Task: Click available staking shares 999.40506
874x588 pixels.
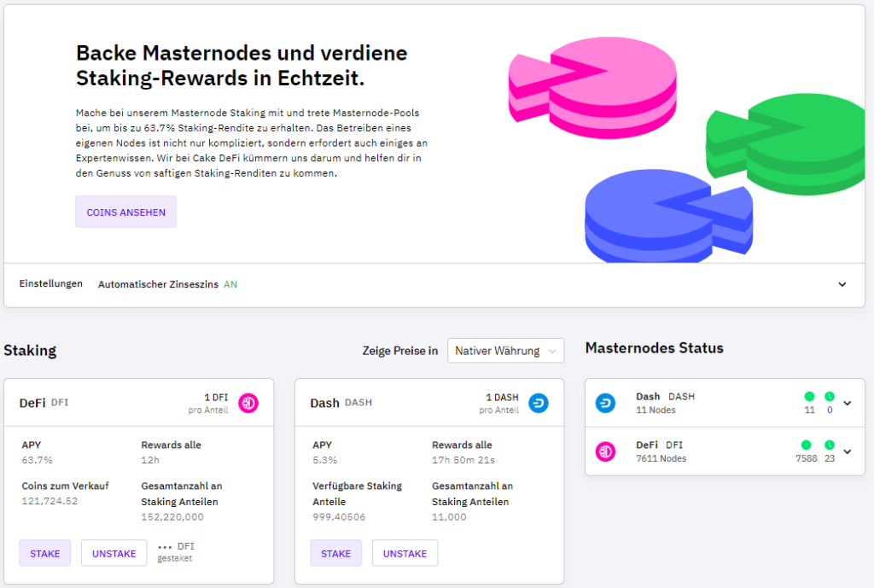Action: coord(339,517)
